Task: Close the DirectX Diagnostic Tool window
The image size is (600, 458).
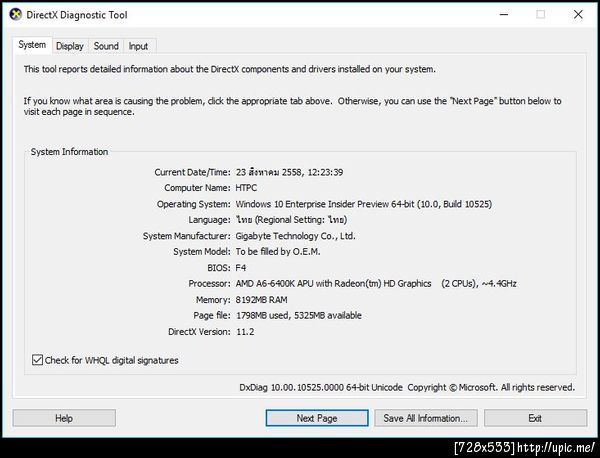Action: [578, 15]
